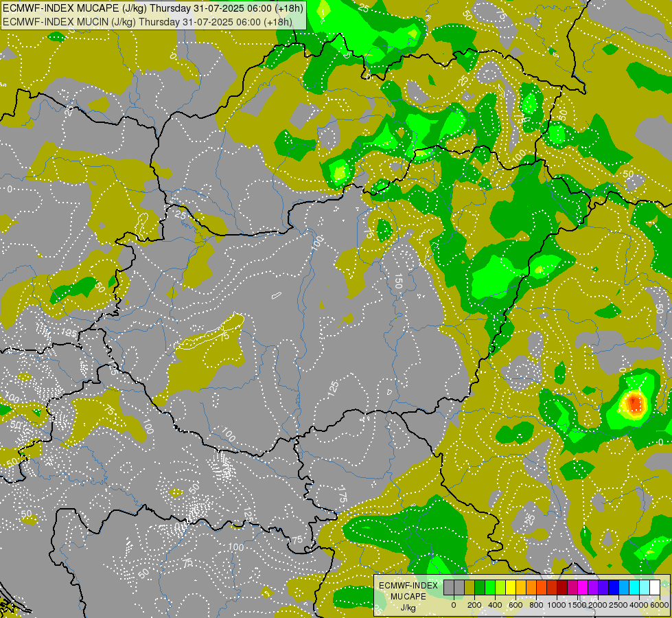Click the legend value 1500

[578, 605]
